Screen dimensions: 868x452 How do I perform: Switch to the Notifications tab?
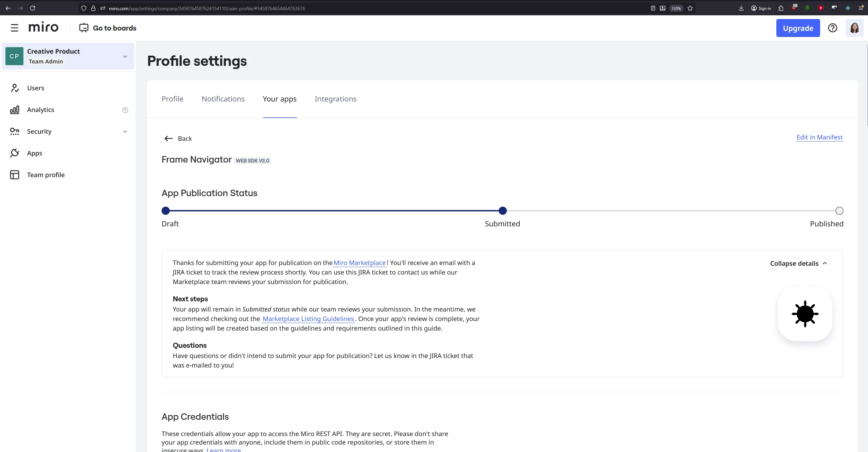point(223,99)
